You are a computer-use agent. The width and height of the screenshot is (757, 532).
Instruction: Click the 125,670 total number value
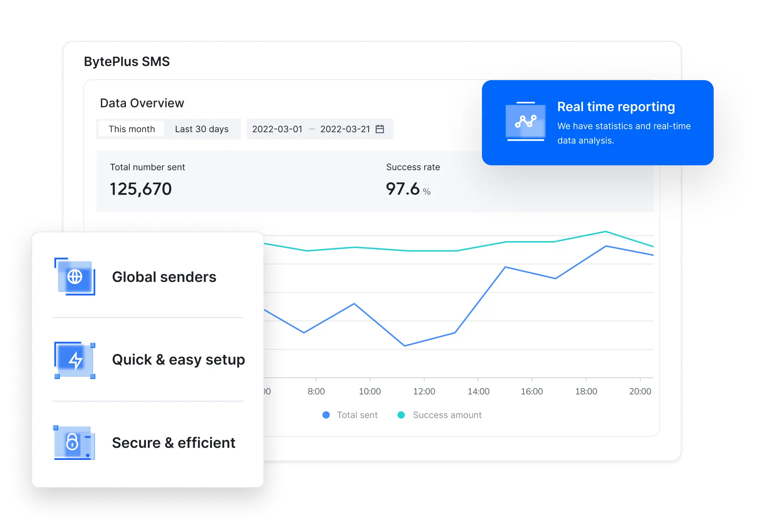[x=141, y=189]
